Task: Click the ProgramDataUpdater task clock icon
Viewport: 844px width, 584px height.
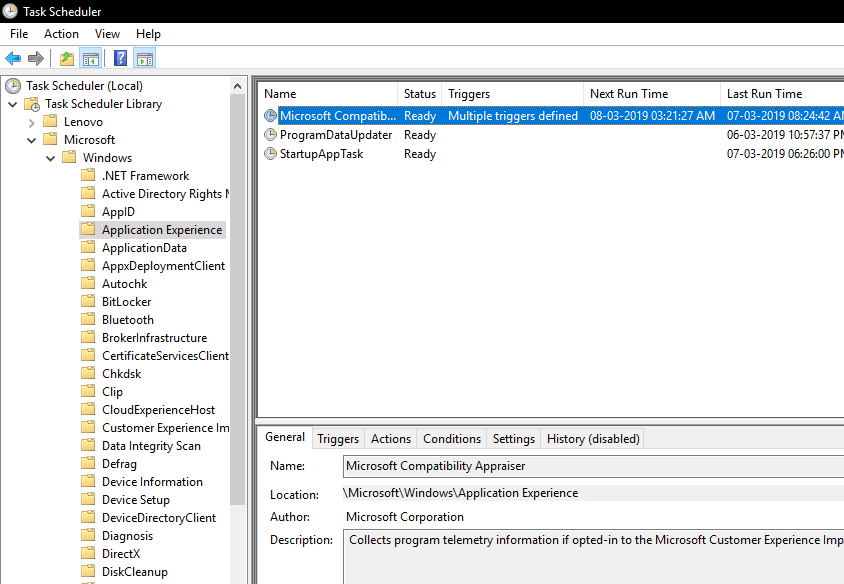Action: coord(270,135)
